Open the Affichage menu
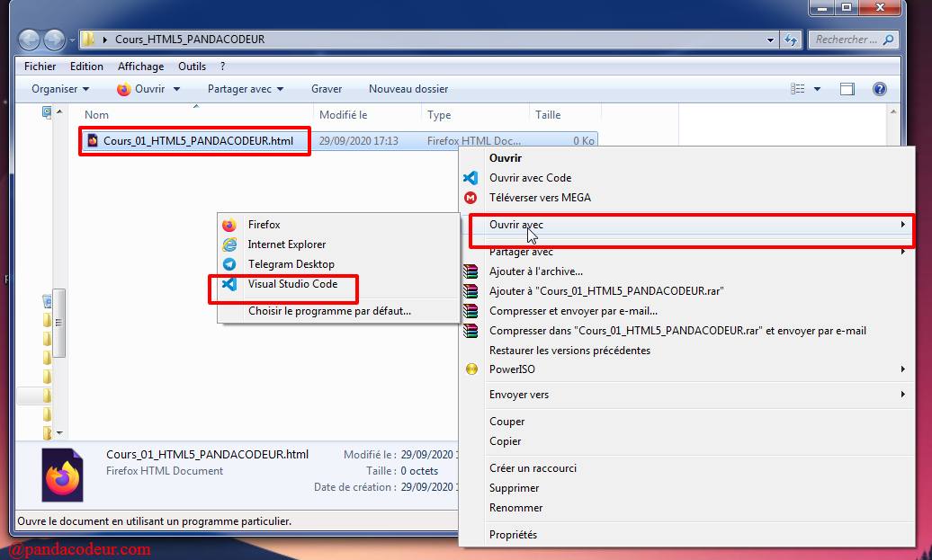 point(141,67)
